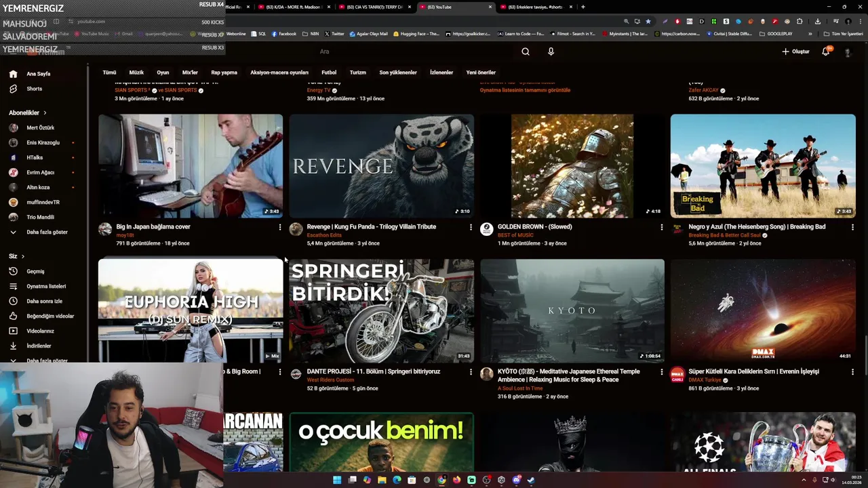Select the Oyun filter chip
Viewport: 868px width, 488px height.
pos(163,73)
